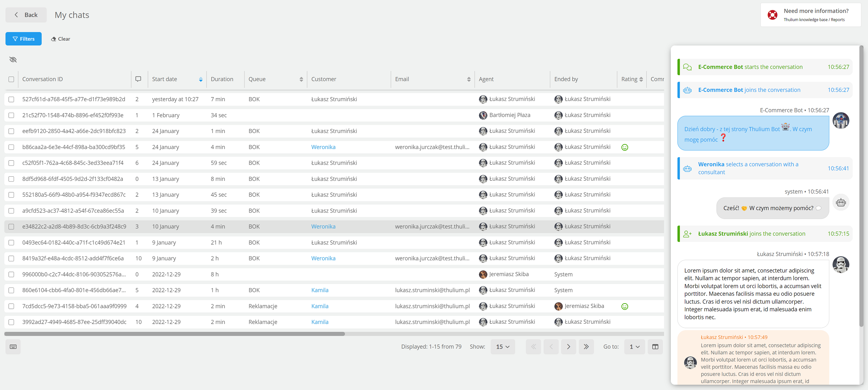Click the green smiley rating for b86caa2a row

625,147
